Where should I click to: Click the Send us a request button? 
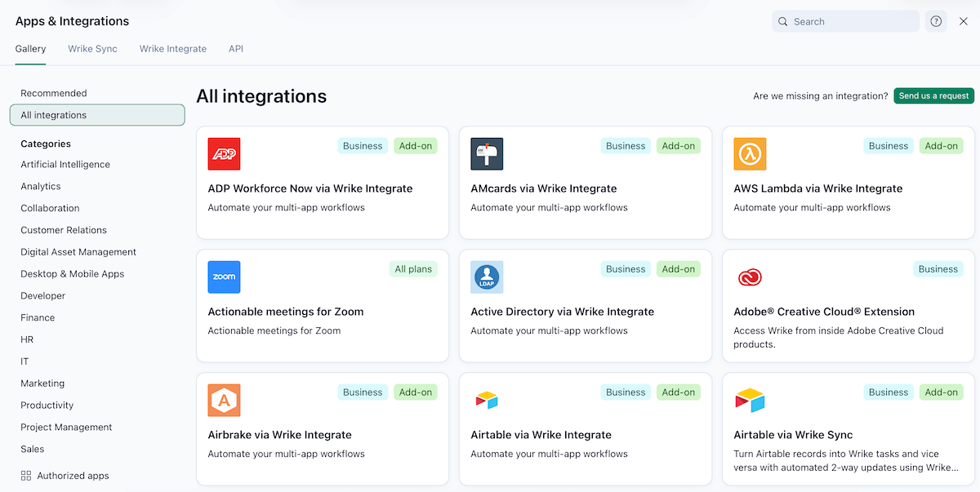tap(933, 95)
